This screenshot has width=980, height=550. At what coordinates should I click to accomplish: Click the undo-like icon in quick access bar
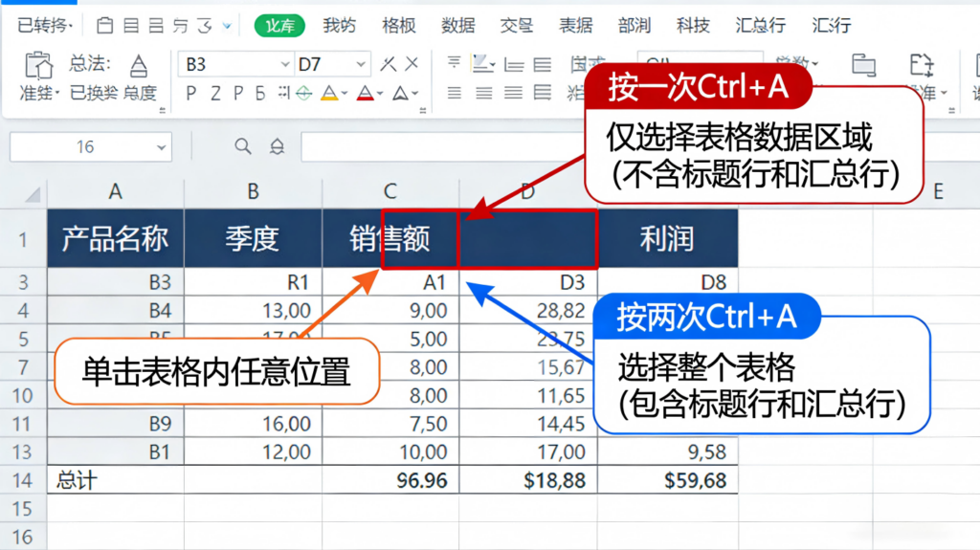181,26
